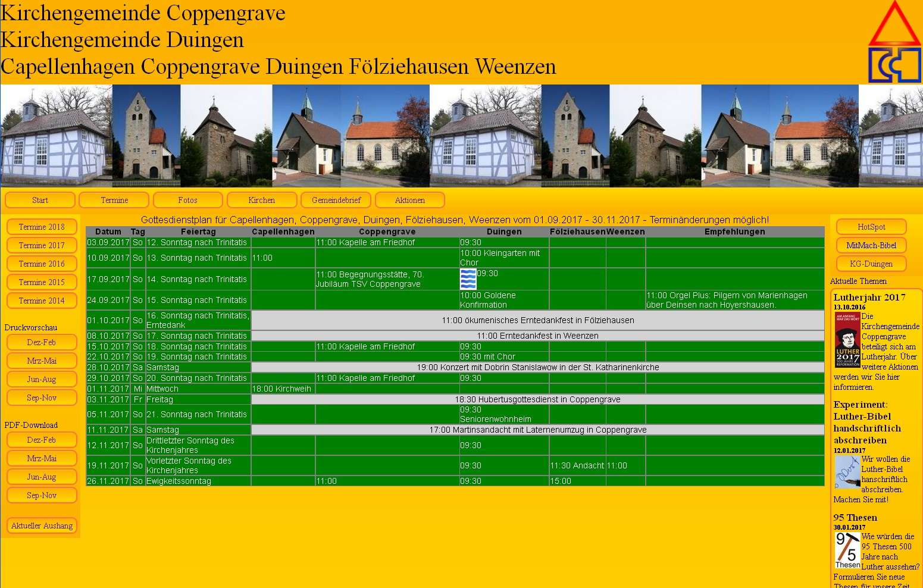Click the KG-Duingen link button
This screenshot has width=923, height=588.
[x=871, y=264]
